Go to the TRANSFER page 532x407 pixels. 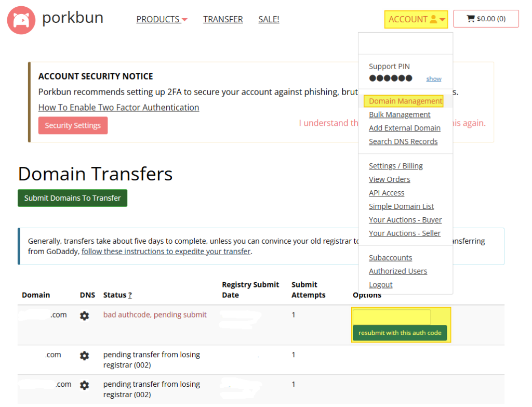[223, 20]
